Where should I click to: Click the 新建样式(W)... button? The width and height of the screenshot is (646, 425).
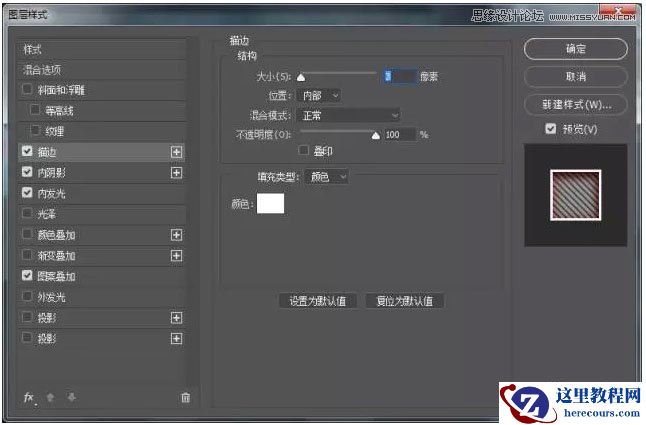(x=576, y=105)
